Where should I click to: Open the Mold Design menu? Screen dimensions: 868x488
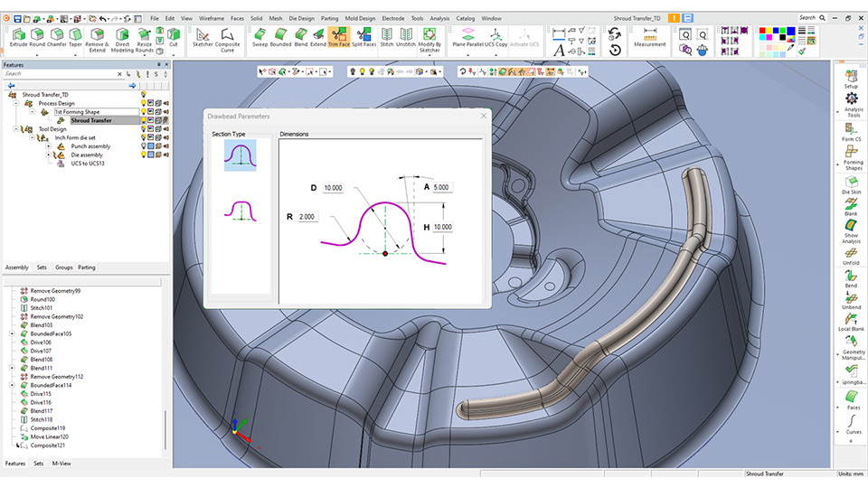click(x=360, y=18)
